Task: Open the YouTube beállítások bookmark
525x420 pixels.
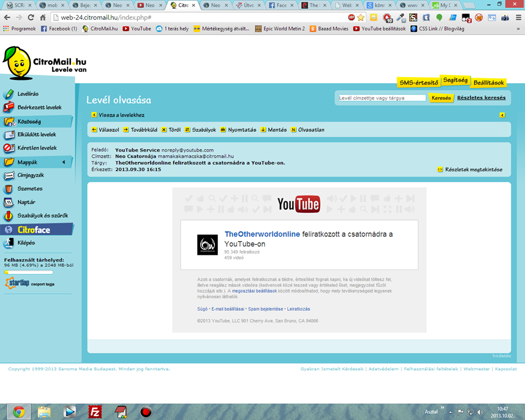Action: click(380, 29)
